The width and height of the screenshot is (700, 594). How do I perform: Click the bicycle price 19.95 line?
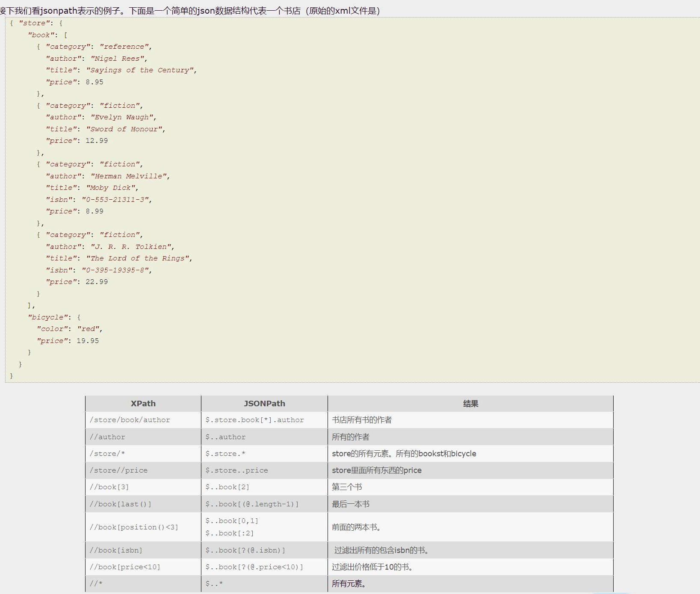click(x=68, y=341)
